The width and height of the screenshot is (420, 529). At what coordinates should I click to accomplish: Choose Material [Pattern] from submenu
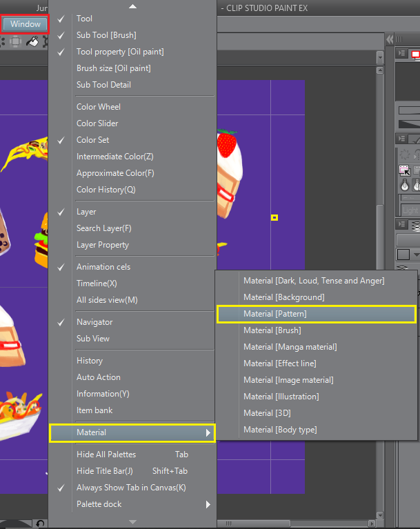click(x=316, y=314)
